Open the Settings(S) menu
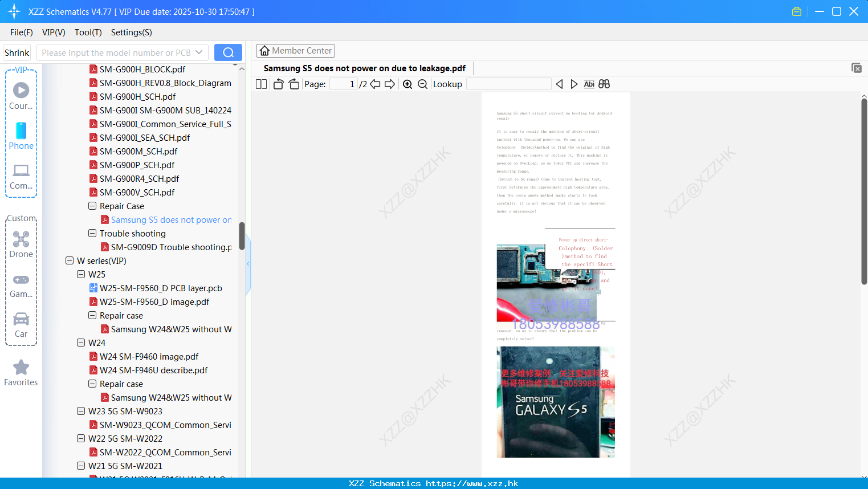Image resolution: width=868 pixels, height=489 pixels. coord(132,32)
